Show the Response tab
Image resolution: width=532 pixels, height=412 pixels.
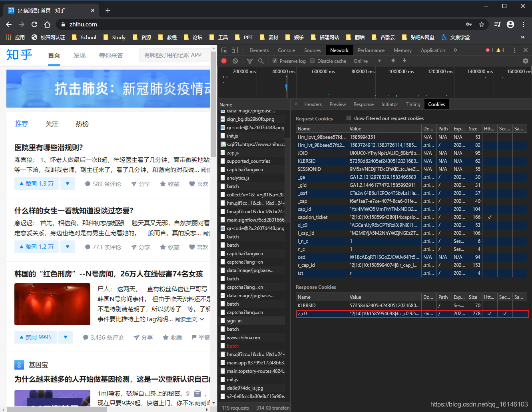tap(363, 104)
